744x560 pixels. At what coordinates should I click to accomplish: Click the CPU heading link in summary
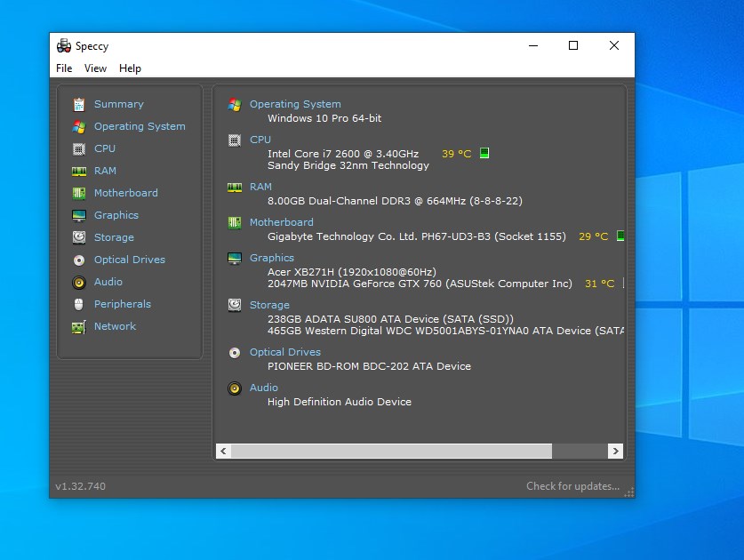(260, 140)
